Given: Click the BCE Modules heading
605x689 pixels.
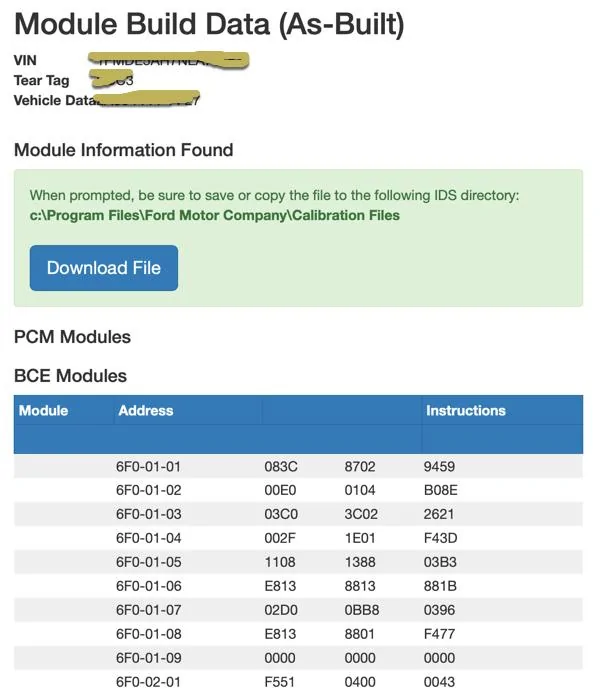Looking at the screenshot, I should coord(70,376).
